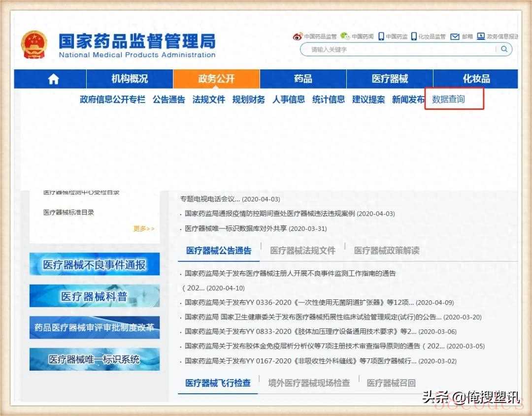532x416 pixels.
Task: Click the envelope 邮箱 icon
Action: [x=455, y=36]
